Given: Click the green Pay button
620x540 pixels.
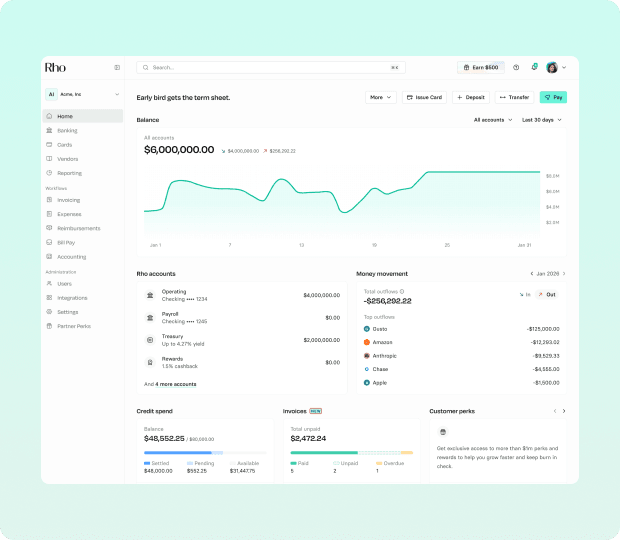Looking at the screenshot, I should pyautogui.click(x=553, y=97).
